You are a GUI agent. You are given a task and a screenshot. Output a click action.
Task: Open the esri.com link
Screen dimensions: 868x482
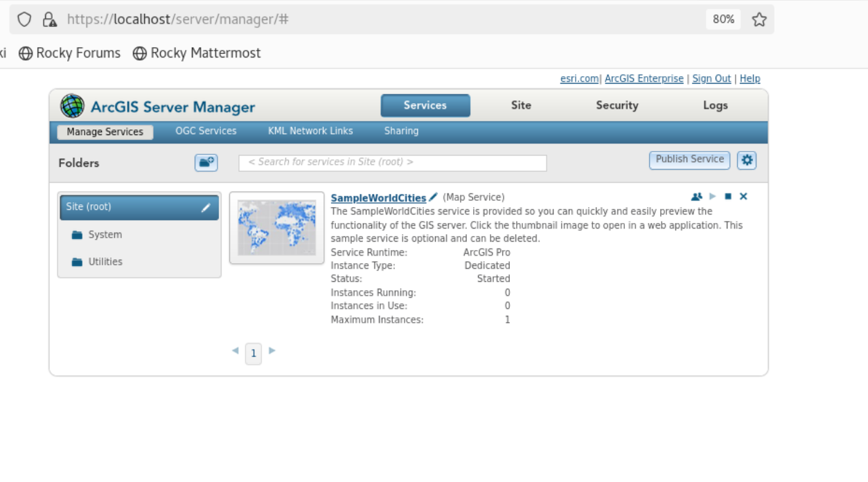[x=579, y=79]
